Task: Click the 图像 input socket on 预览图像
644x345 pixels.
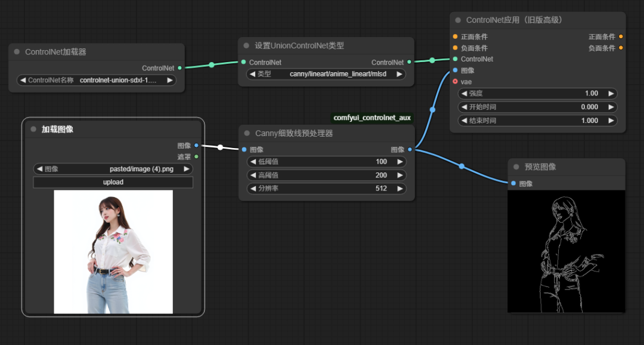Action: [513, 183]
